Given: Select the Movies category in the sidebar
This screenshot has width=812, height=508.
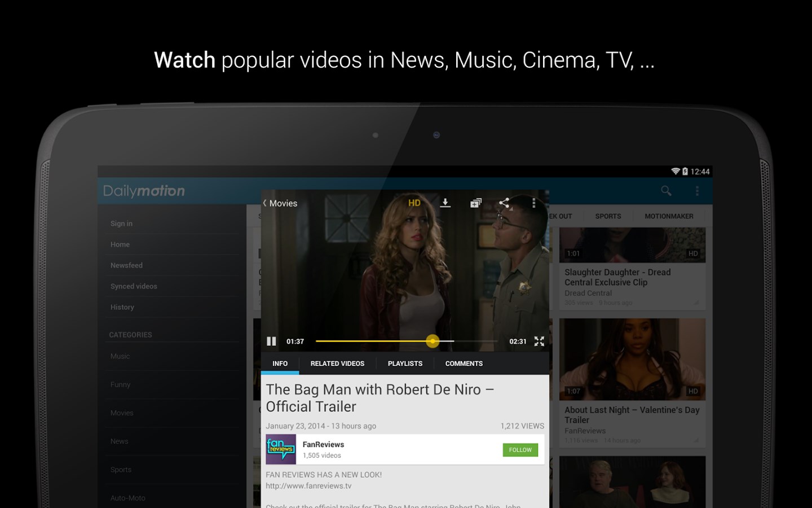Looking at the screenshot, I should tap(122, 413).
